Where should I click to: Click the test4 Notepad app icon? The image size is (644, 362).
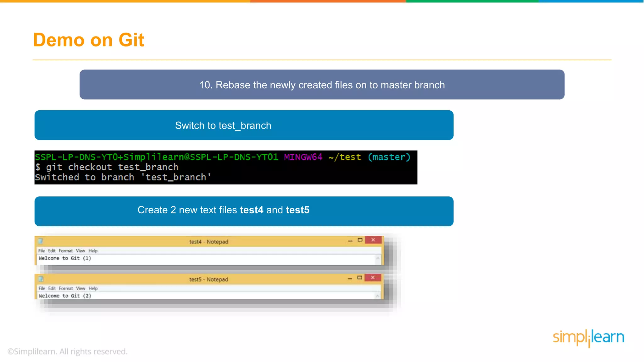pyautogui.click(x=41, y=241)
